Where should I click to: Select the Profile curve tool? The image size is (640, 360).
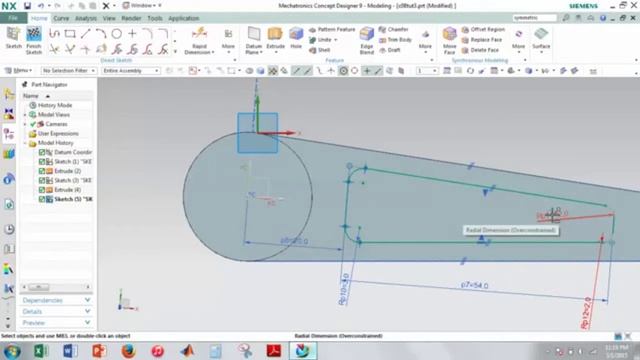(54, 34)
